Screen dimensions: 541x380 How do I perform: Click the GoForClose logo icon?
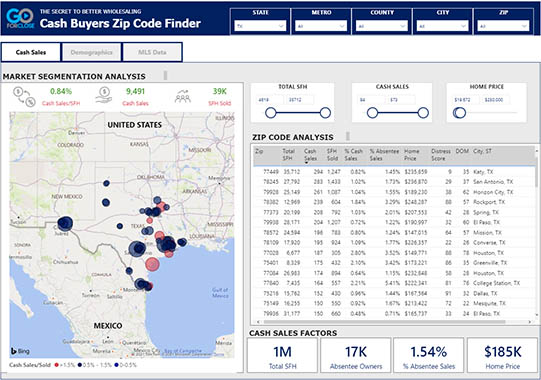20,18
